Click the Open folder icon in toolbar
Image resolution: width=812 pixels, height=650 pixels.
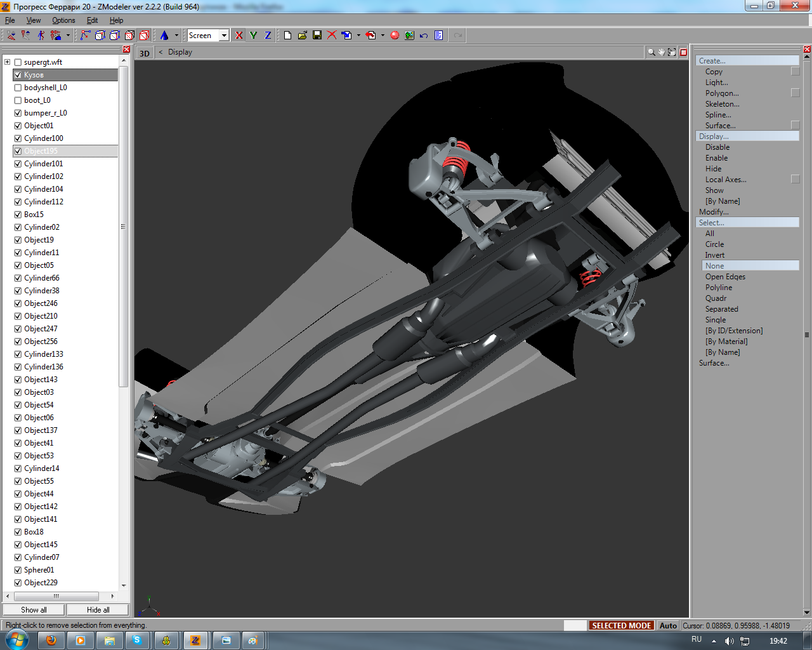point(303,36)
